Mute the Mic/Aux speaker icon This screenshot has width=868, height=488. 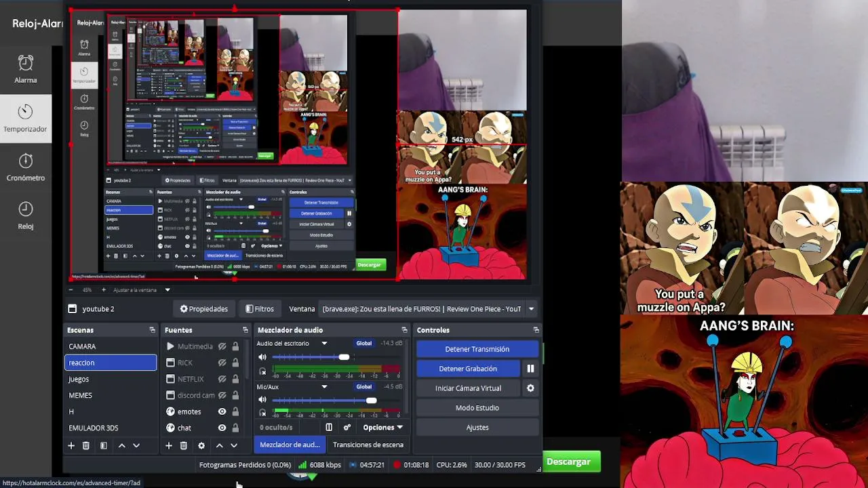pyautogui.click(x=262, y=401)
